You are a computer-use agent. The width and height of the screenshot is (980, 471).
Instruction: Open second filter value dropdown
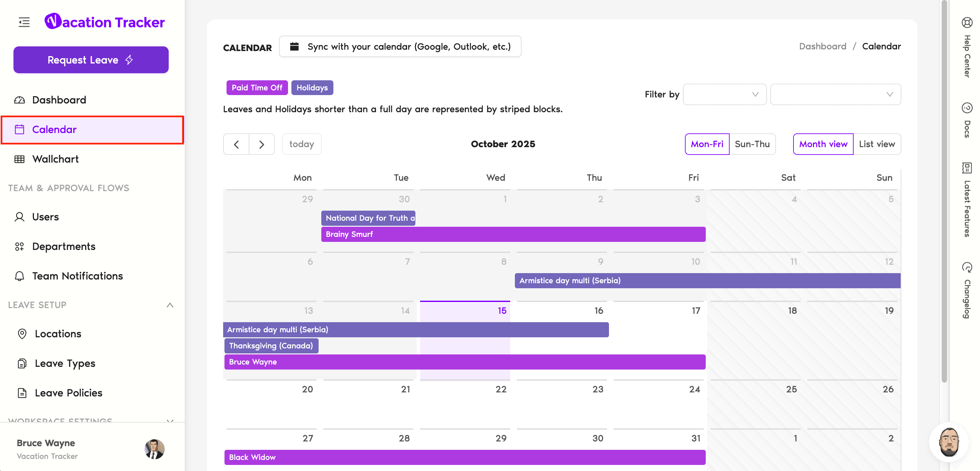pyautogui.click(x=835, y=94)
